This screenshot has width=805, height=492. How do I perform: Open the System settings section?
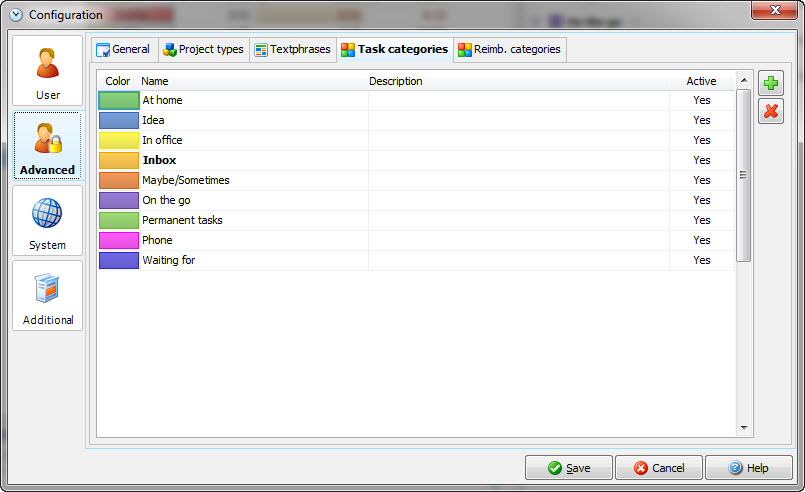47,221
